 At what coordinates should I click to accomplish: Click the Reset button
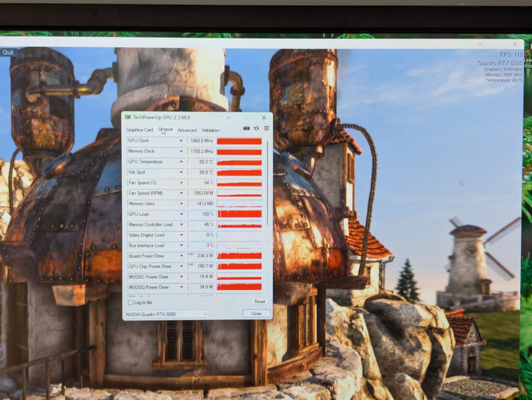[x=259, y=302]
